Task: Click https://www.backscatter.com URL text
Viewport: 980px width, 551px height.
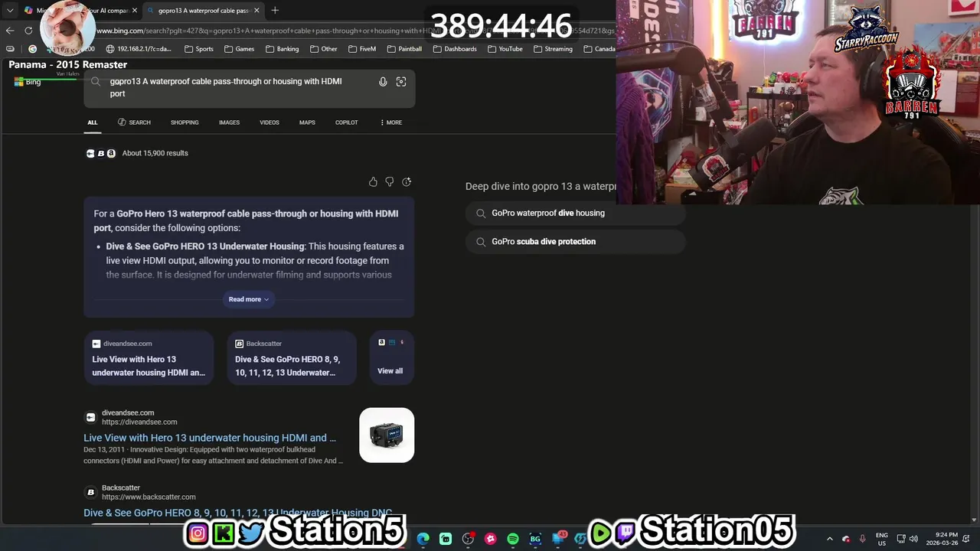Action: [149, 497]
